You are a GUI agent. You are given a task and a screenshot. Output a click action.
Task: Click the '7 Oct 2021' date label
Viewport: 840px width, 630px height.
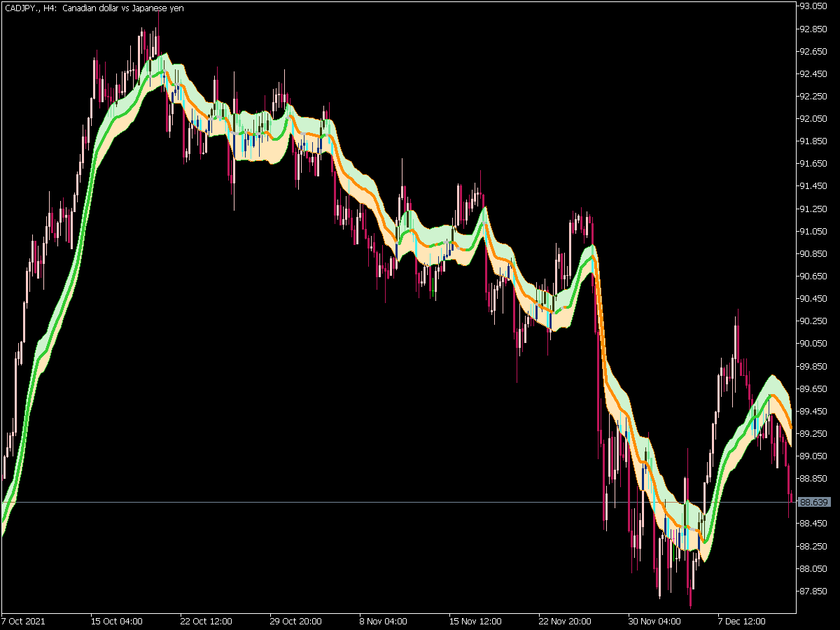22,621
